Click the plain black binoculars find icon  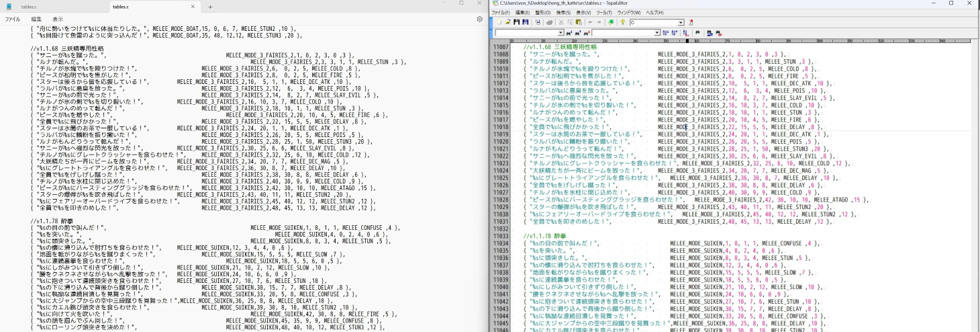698,33
